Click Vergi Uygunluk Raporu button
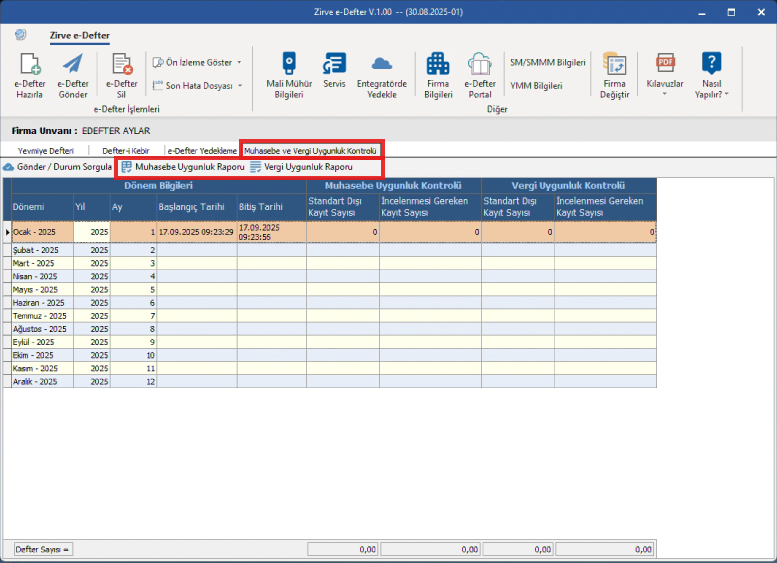Image resolution: width=777 pixels, height=563 pixels. pyautogui.click(x=301, y=167)
